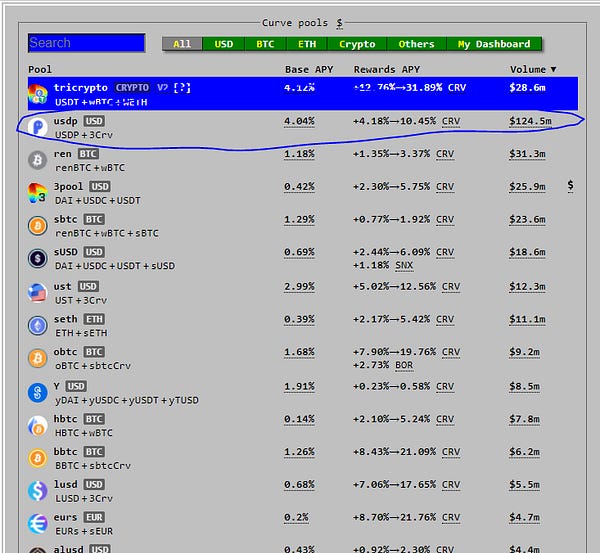
Task: Click the BOR reward token in obtc row
Action: [404, 365]
